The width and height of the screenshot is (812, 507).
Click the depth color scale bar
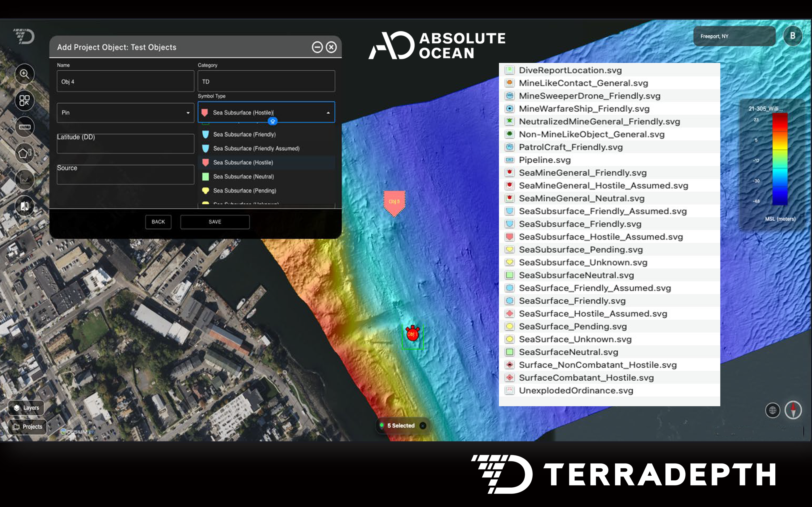[780, 159]
